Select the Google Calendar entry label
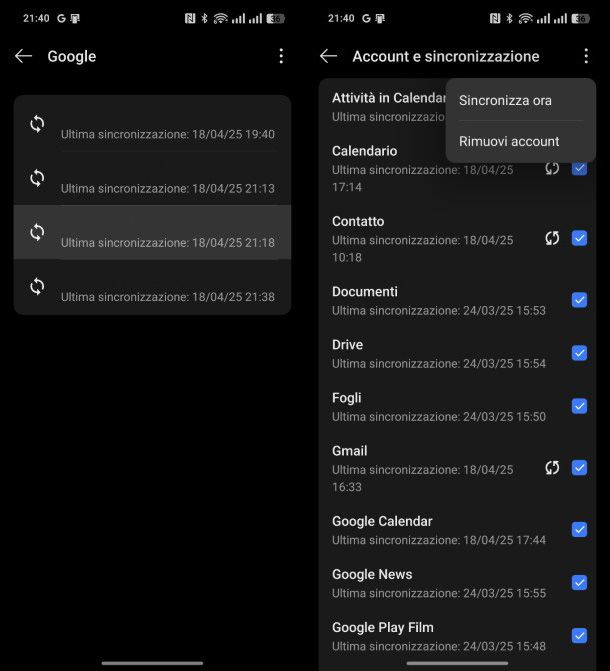 [382, 521]
